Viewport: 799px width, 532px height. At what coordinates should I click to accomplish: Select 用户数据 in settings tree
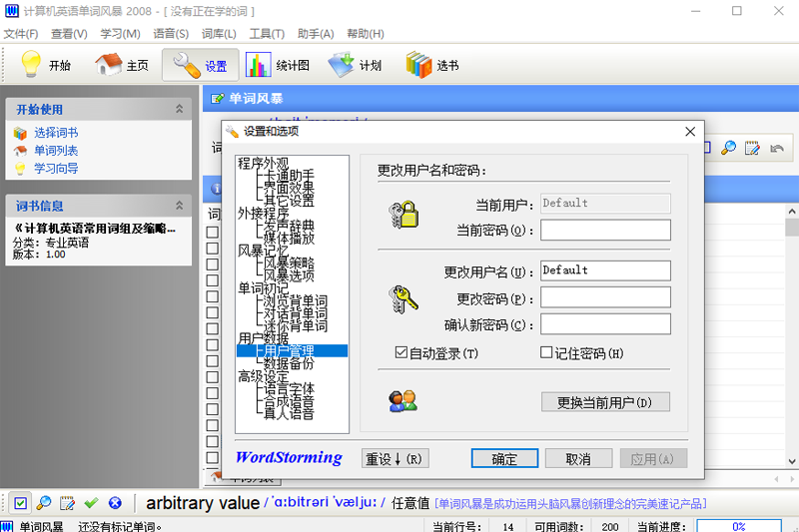264,338
